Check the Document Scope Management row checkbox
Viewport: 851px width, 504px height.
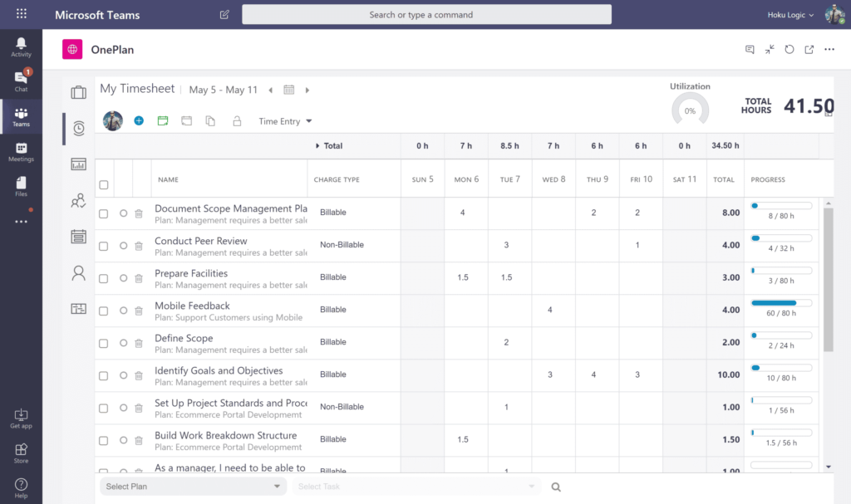click(104, 213)
